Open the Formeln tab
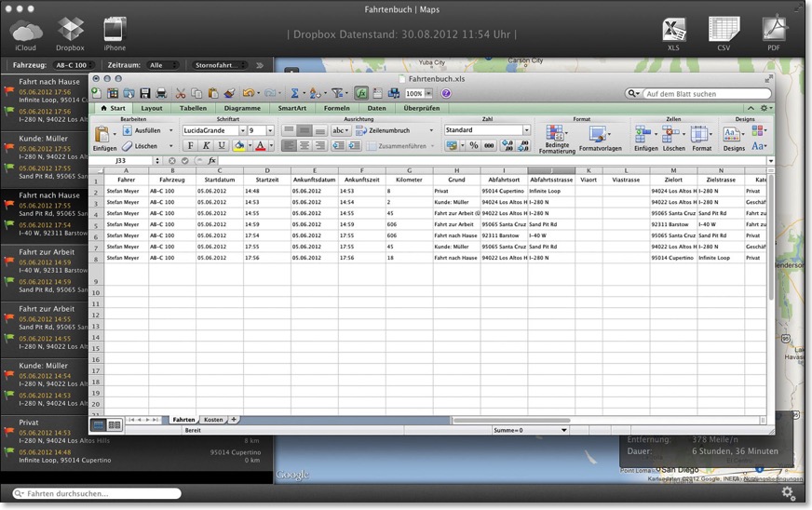This screenshot has height=510, width=812. [x=336, y=108]
